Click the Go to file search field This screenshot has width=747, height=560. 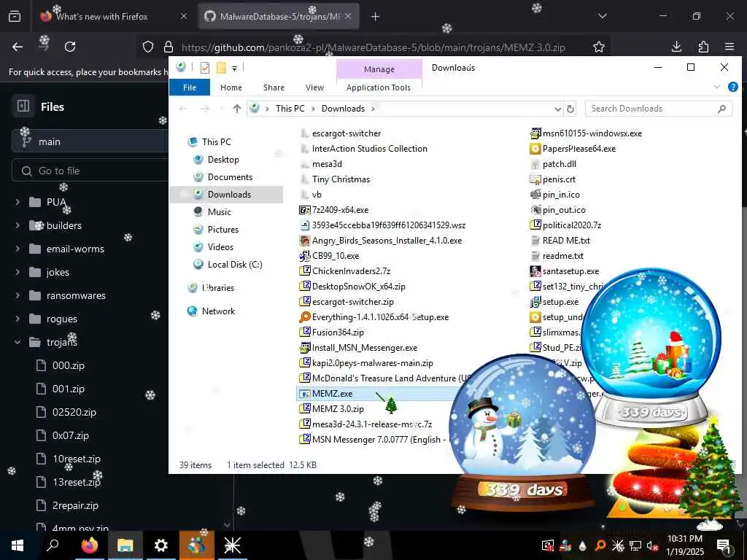[90, 171]
